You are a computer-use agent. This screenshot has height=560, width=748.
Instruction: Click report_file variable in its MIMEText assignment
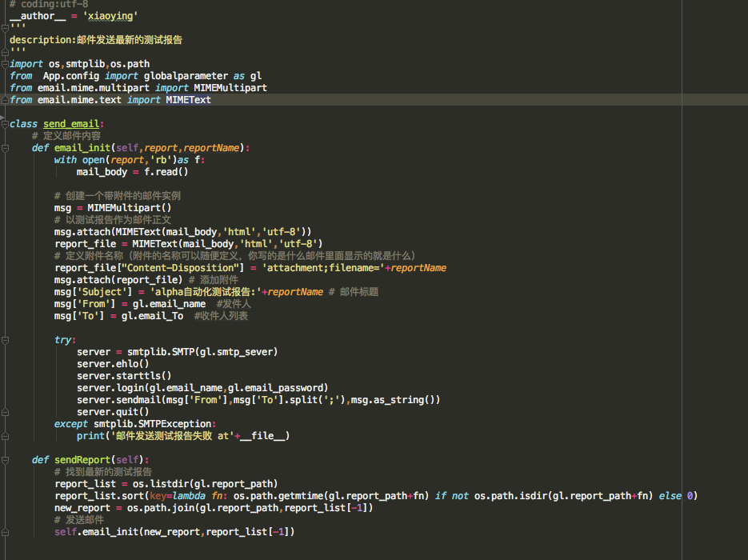(86, 244)
